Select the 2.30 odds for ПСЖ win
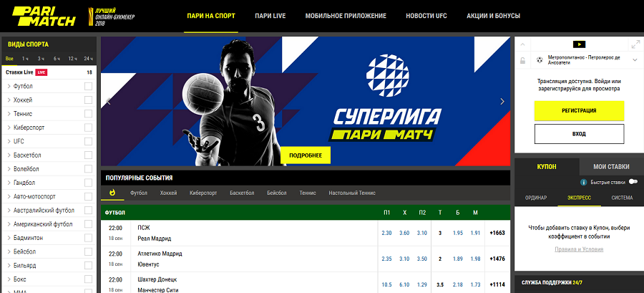Viewport: 644px width, 293px height. click(x=386, y=233)
